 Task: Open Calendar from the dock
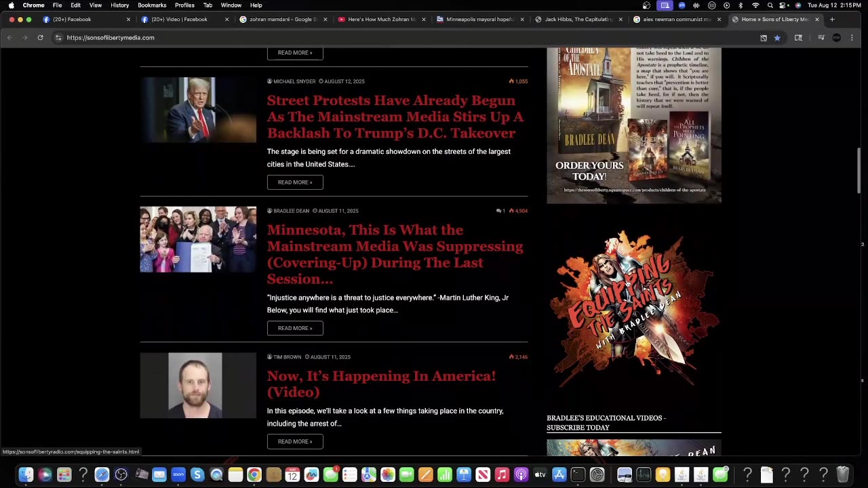292,474
